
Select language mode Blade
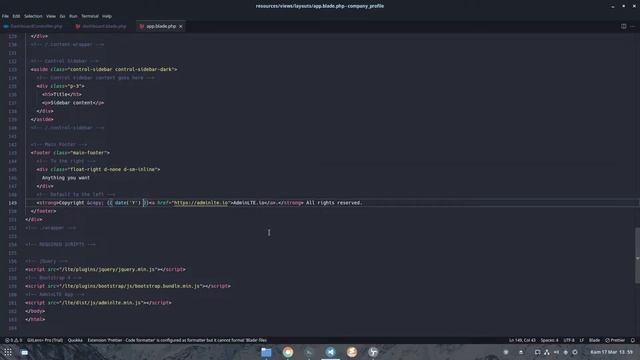click(x=594, y=340)
